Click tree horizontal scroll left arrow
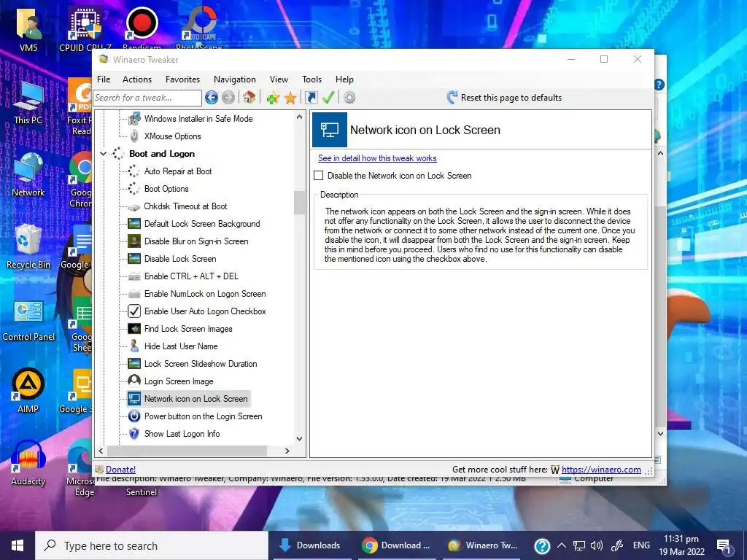The image size is (747, 560). pyautogui.click(x=101, y=451)
